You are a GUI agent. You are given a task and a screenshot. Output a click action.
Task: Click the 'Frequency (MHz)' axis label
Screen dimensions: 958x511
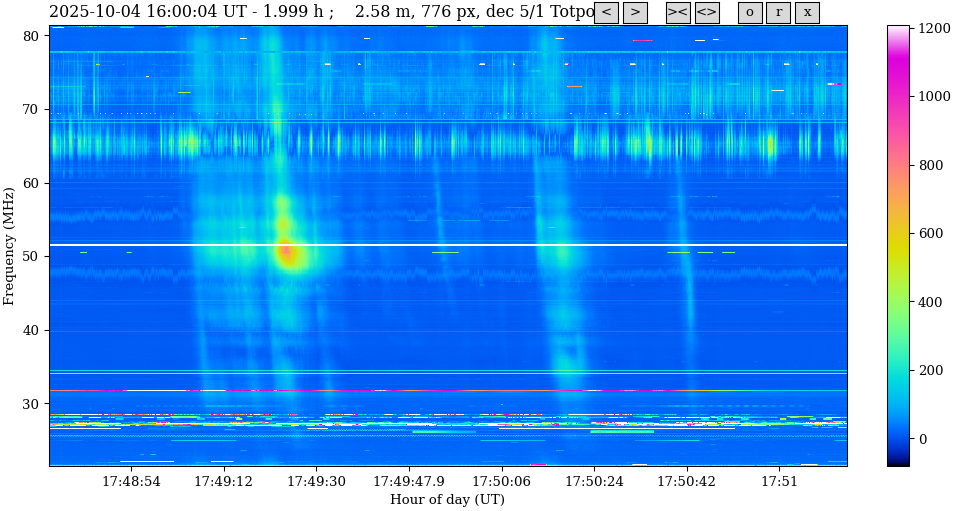(x=10, y=245)
